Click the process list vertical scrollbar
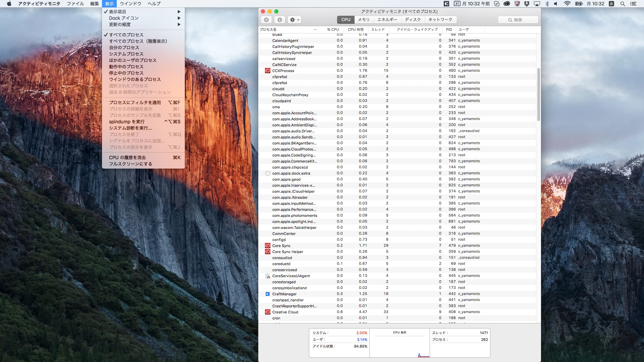This screenshot has height=362, width=644. pyautogui.click(x=539, y=94)
